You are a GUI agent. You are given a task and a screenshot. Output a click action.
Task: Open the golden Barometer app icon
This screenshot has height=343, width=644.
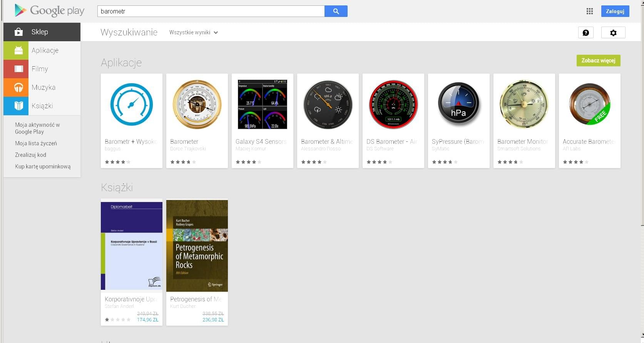click(x=197, y=104)
